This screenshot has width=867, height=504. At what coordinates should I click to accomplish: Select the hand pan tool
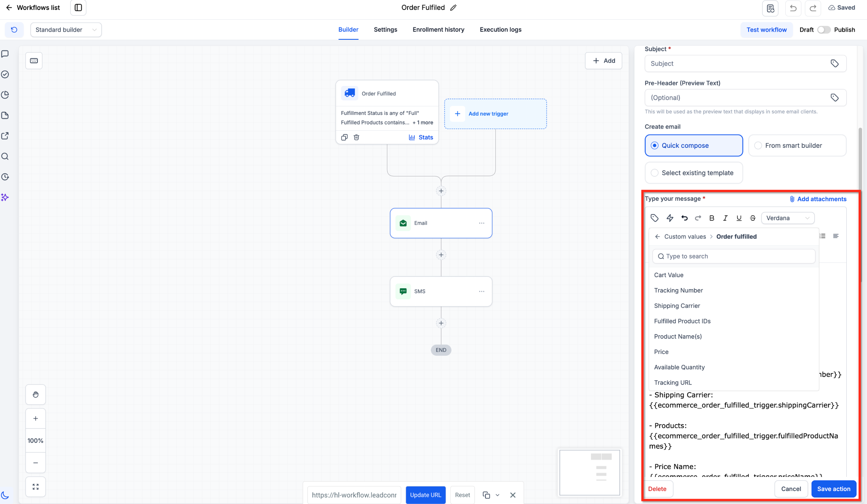click(36, 394)
